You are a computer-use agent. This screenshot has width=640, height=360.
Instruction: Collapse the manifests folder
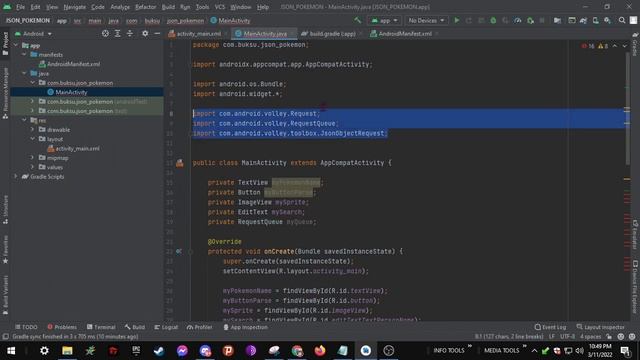click(24, 55)
